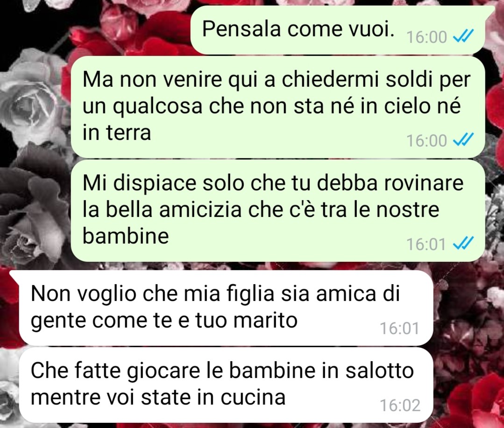Screen dimensions: 504x428
Task: Click the 16:00 time on the 'in terra' message
Action: coord(426,140)
